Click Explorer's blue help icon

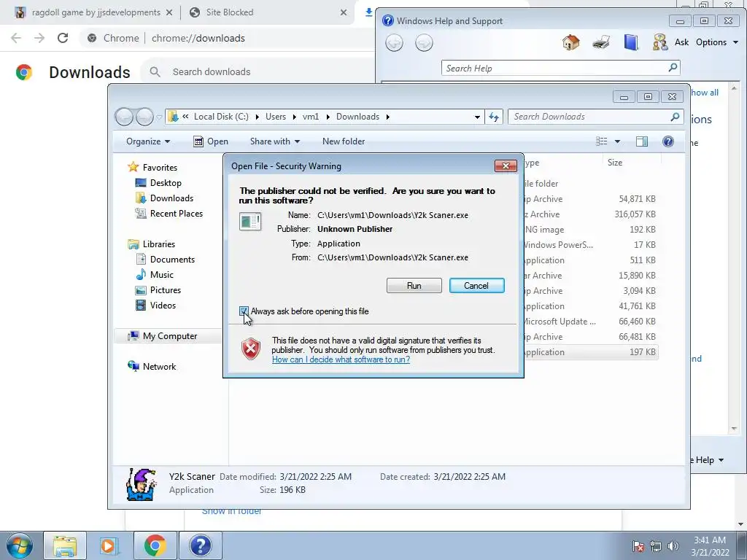pos(668,141)
